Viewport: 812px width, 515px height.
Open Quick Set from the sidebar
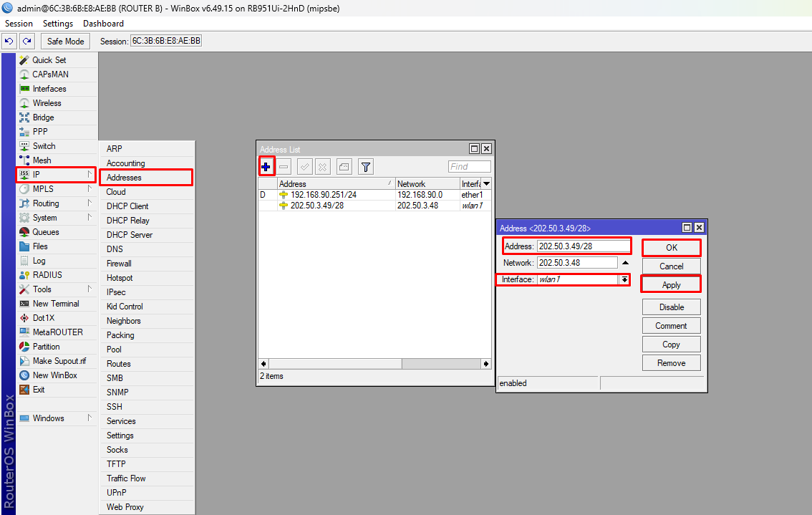tap(57, 60)
